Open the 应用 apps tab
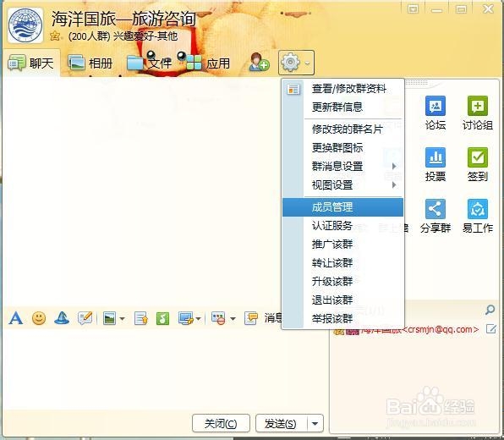 pos(208,63)
